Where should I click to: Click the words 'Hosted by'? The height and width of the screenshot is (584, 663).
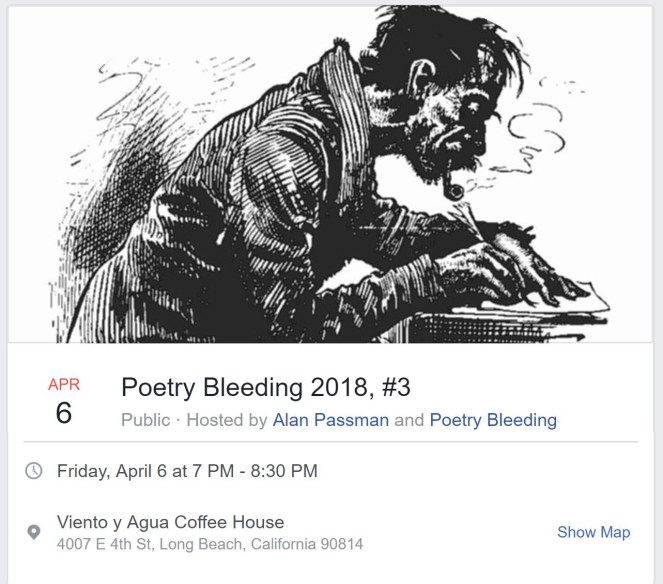tap(228, 420)
